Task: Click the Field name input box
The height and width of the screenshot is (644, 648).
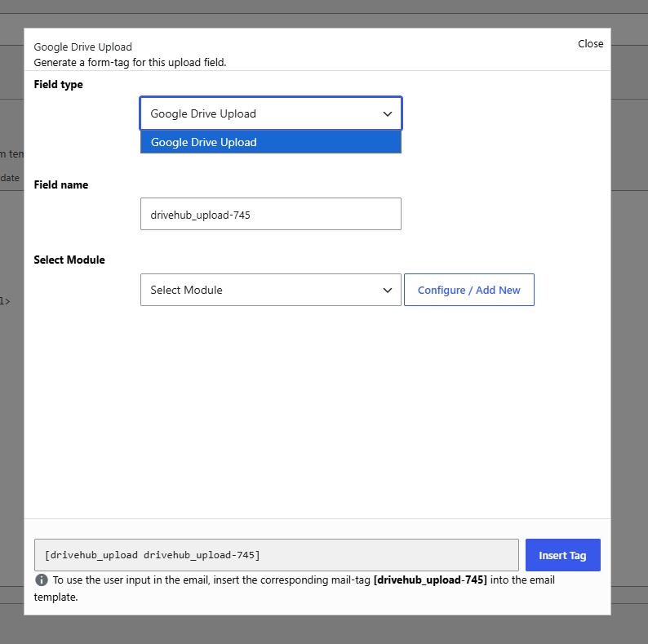Action: click(x=271, y=214)
